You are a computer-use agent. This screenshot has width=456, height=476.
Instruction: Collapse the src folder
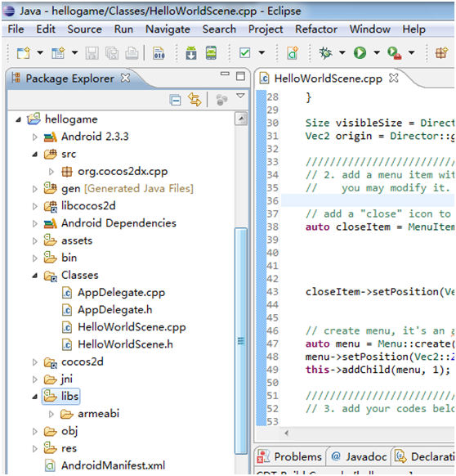click(35, 155)
